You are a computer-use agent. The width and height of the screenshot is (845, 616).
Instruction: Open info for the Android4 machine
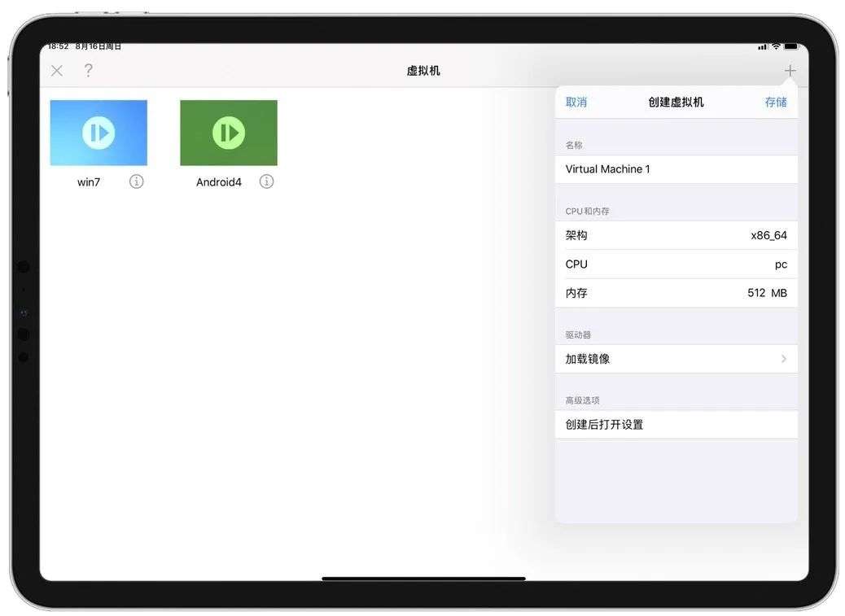pyautogui.click(x=266, y=181)
